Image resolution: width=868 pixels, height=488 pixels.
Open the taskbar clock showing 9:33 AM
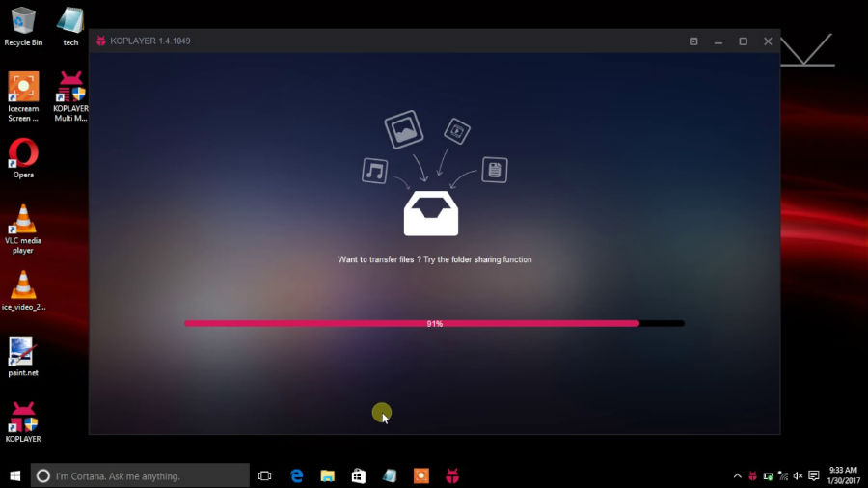coord(843,475)
